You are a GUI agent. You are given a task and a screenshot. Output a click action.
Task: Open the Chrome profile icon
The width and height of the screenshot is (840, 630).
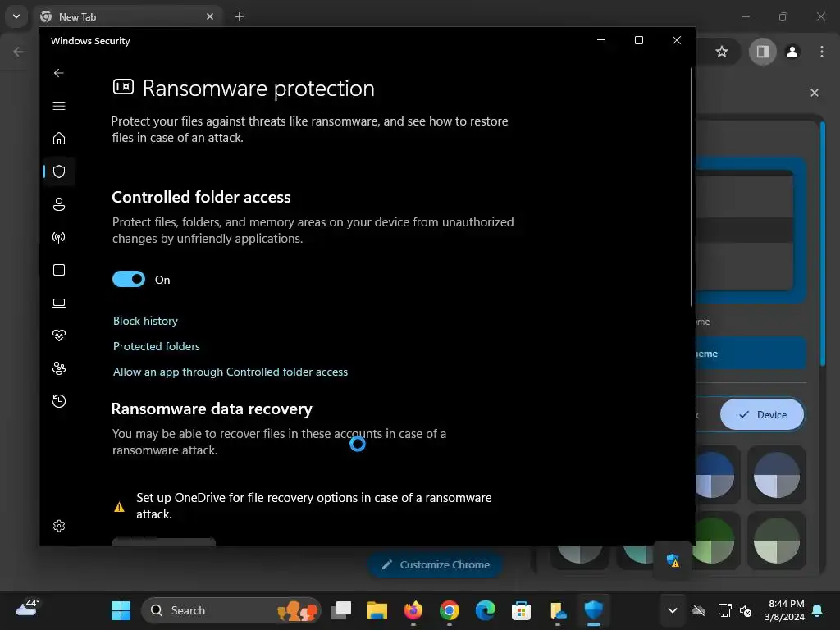click(x=792, y=52)
